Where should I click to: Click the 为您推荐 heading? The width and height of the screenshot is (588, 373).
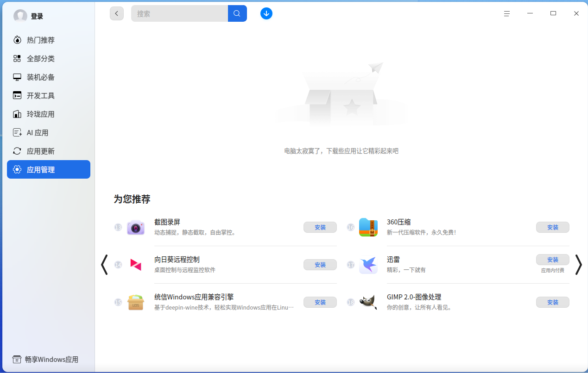click(x=132, y=199)
